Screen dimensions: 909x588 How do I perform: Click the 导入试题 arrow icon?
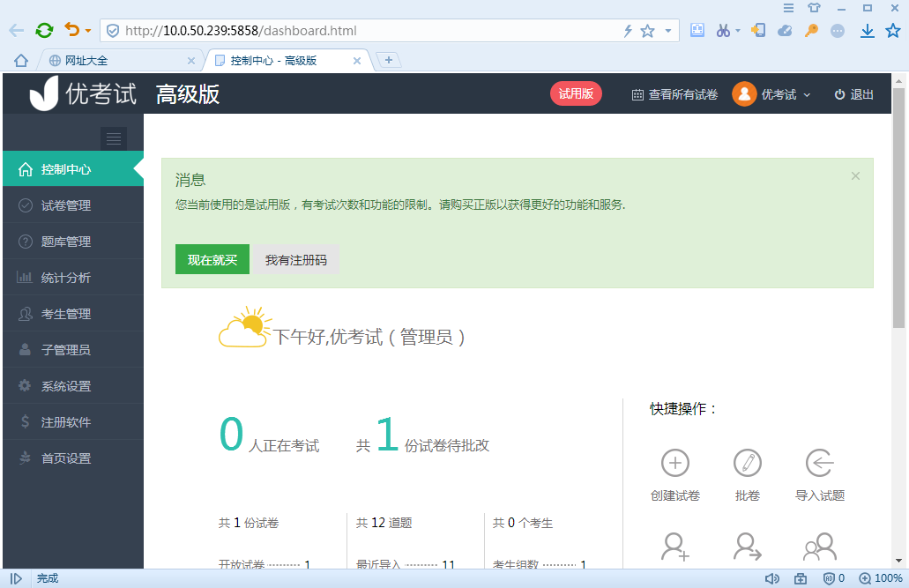[x=820, y=463]
